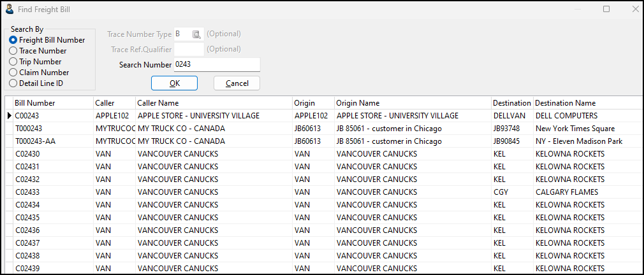Screen dimensions: 644x275
Task: Click the Origin Name column header
Action: pos(358,103)
